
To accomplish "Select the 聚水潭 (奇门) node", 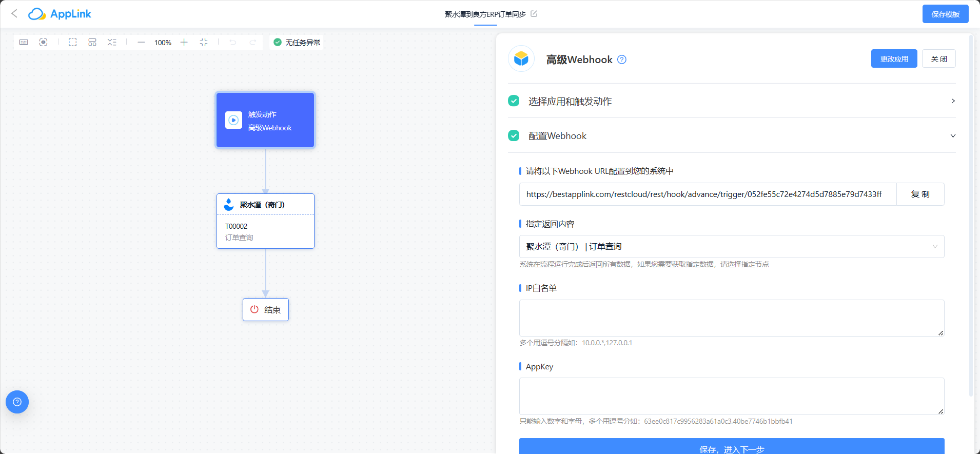I will (x=265, y=221).
